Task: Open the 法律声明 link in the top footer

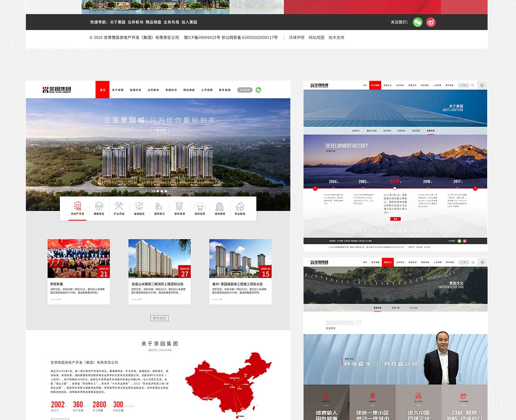Action: coord(296,38)
